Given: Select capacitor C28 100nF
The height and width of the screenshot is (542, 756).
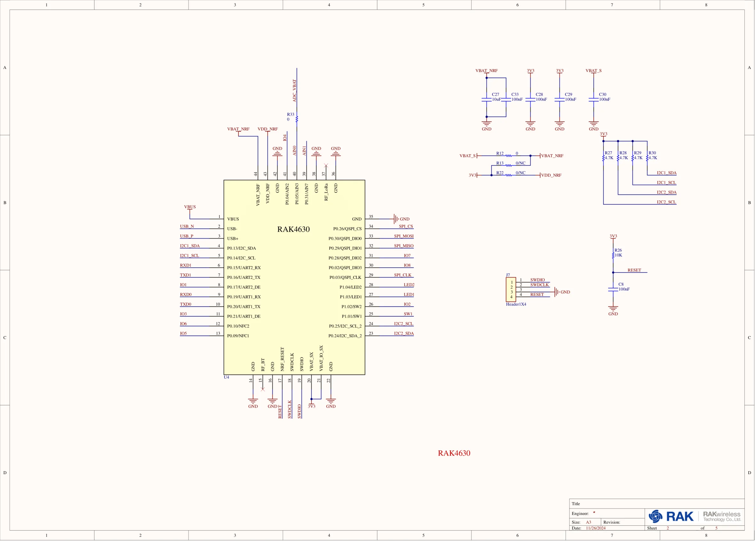Looking at the screenshot, I should coord(530,100).
